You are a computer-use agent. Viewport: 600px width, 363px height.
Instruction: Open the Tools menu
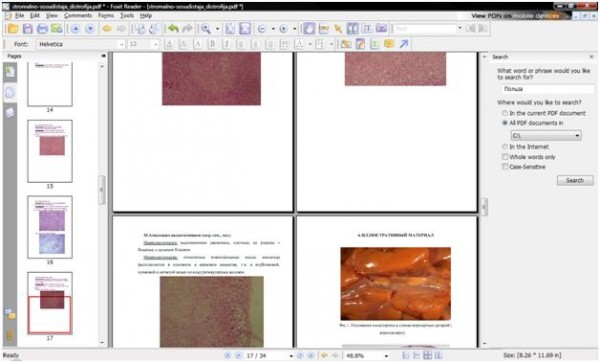[127, 16]
